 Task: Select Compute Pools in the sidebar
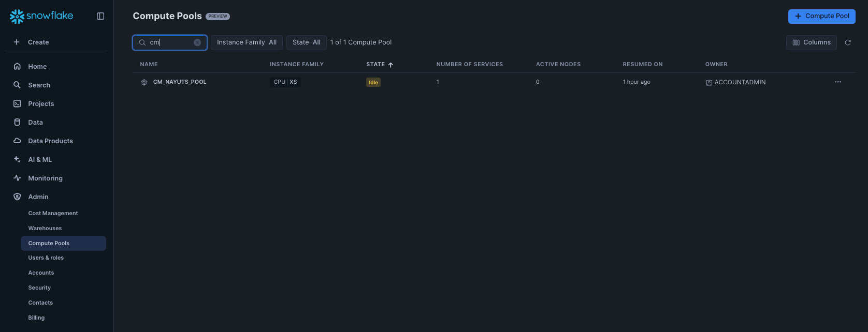pyautogui.click(x=63, y=243)
